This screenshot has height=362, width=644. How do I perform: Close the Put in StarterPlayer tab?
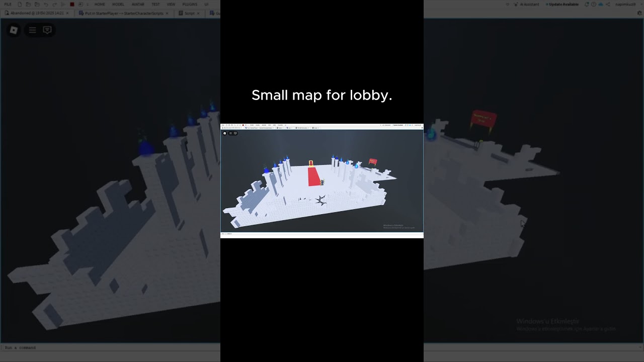(167, 13)
